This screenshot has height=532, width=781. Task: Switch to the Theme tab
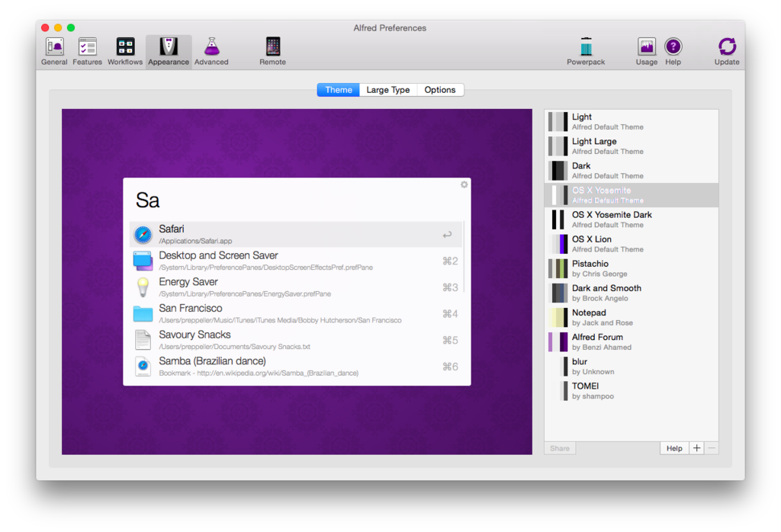(x=338, y=90)
